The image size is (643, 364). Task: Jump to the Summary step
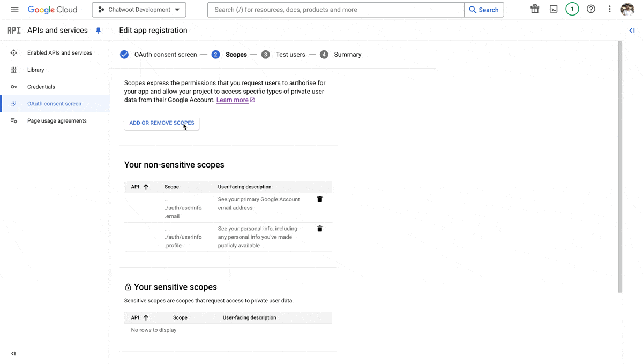(x=348, y=55)
